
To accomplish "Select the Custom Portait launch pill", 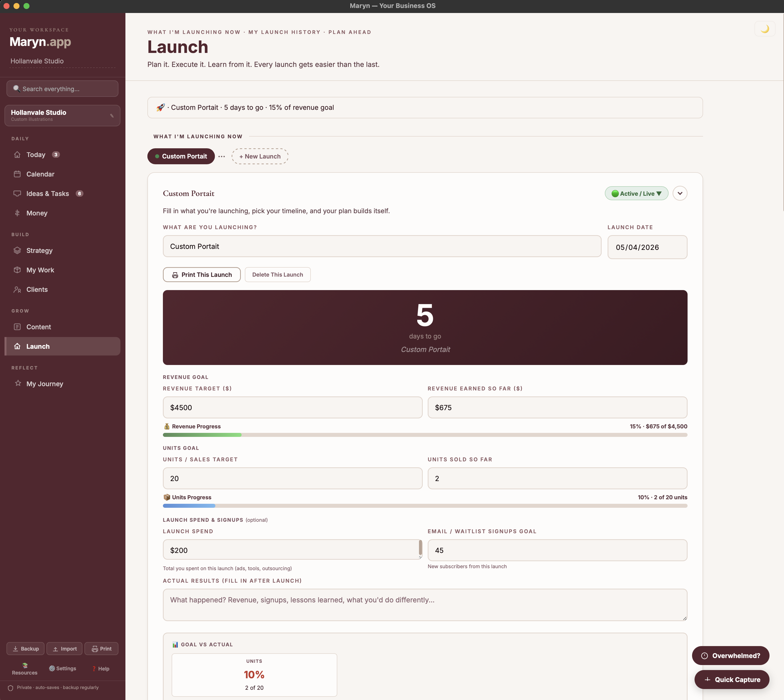I will point(181,156).
